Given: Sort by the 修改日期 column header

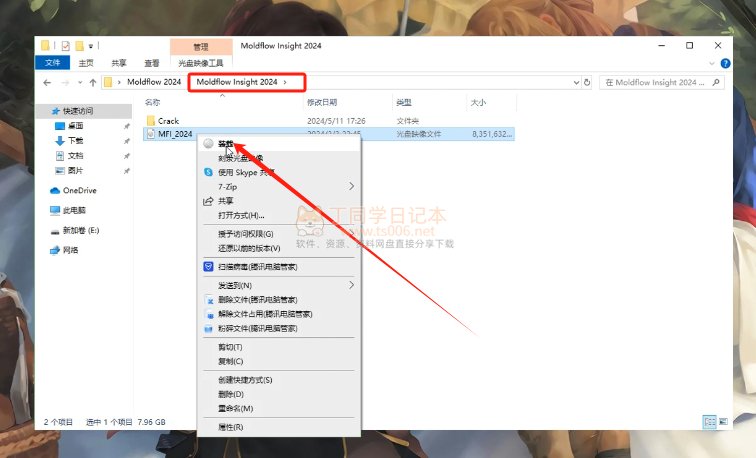Looking at the screenshot, I should coord(322,102).
